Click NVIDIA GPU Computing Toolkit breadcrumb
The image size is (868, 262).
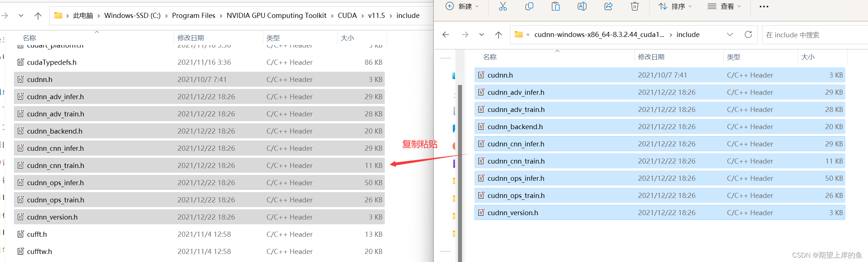pyautogui.click(x=276, y=16)
